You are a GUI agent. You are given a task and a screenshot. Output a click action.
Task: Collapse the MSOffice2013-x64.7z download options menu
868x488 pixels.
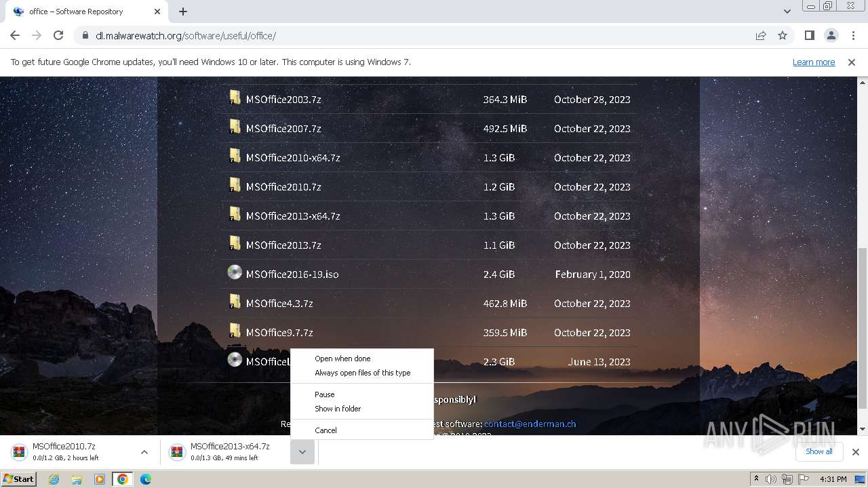[302, 452]
